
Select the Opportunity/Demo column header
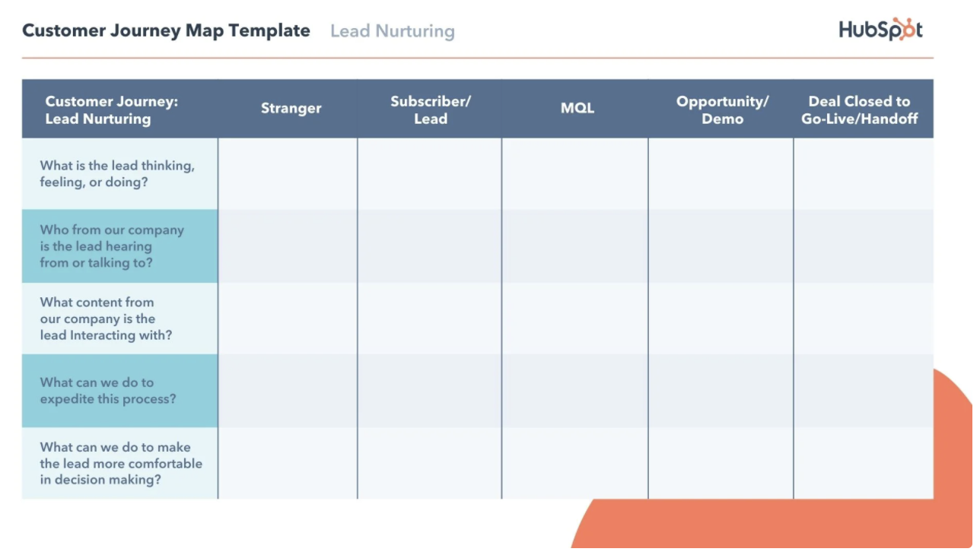tap(722, 109)
